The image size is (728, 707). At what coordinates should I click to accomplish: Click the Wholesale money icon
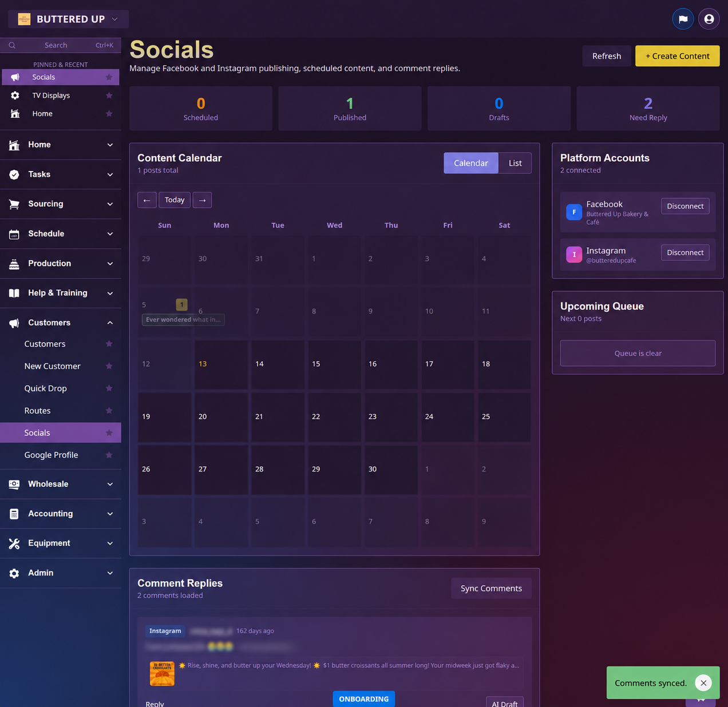14,484
